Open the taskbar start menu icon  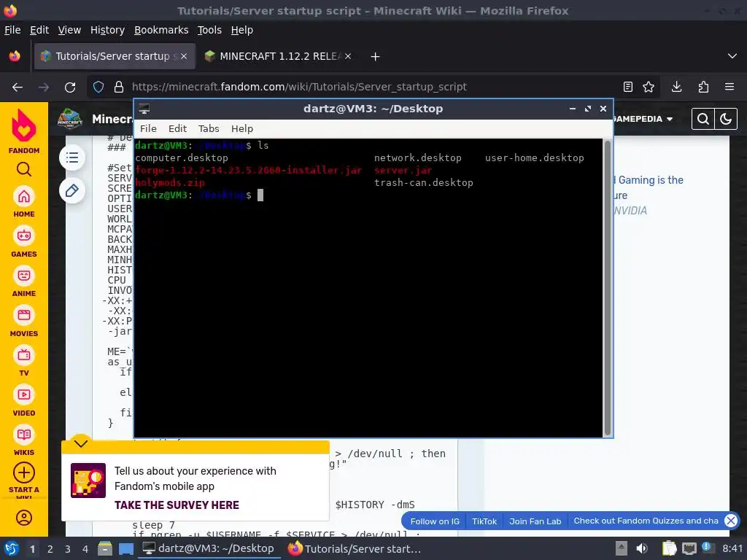click(x=12, y=548)
